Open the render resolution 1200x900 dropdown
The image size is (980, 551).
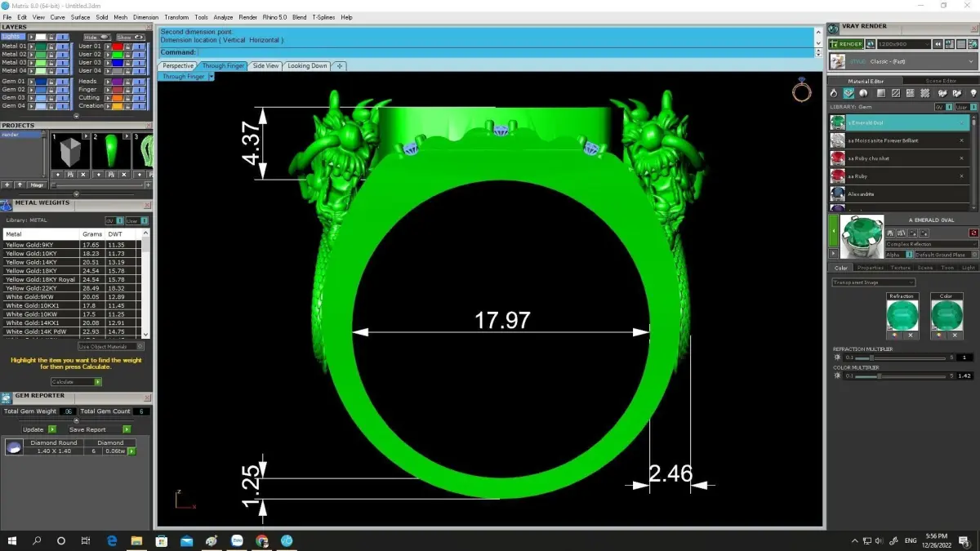click(x=903, y=44)
